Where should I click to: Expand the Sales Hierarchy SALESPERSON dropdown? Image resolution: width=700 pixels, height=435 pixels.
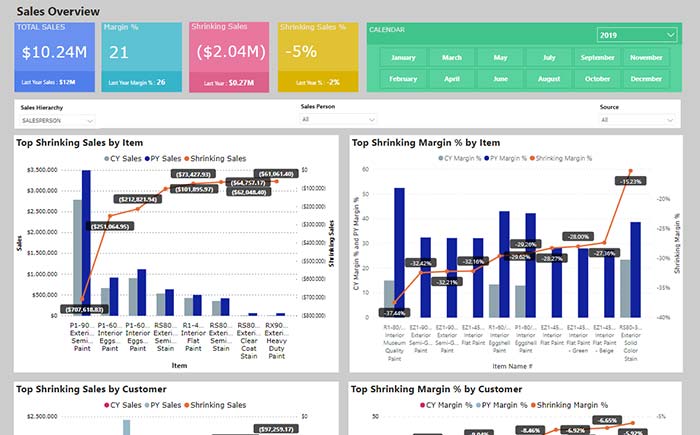tap(58, 121)
